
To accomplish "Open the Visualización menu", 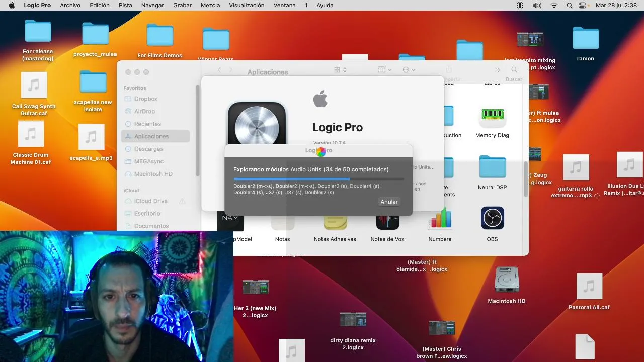I will pyautogui.click(x=247, y=5).
